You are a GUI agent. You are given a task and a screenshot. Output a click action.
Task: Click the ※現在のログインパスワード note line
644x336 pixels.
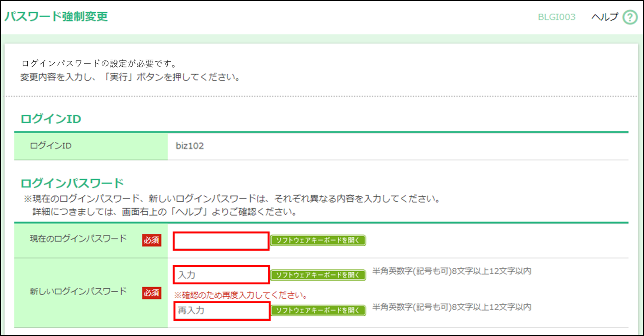coord(232,199)
